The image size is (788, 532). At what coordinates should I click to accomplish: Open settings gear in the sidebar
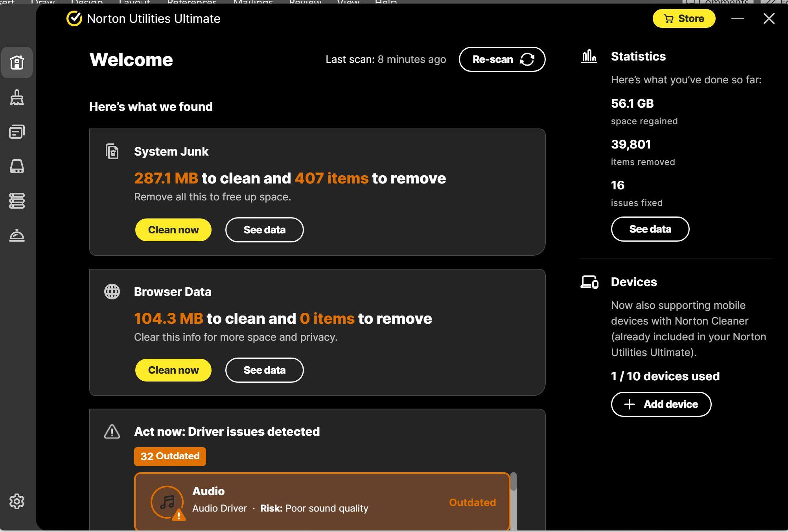pos(17,501)
